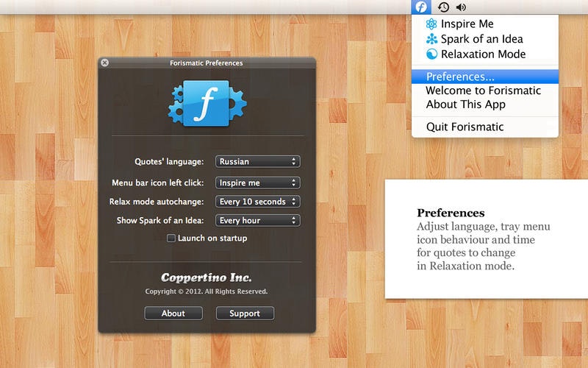Click the Show Spark of an Idea label
The image size is (588, 368).
(160, 220)
